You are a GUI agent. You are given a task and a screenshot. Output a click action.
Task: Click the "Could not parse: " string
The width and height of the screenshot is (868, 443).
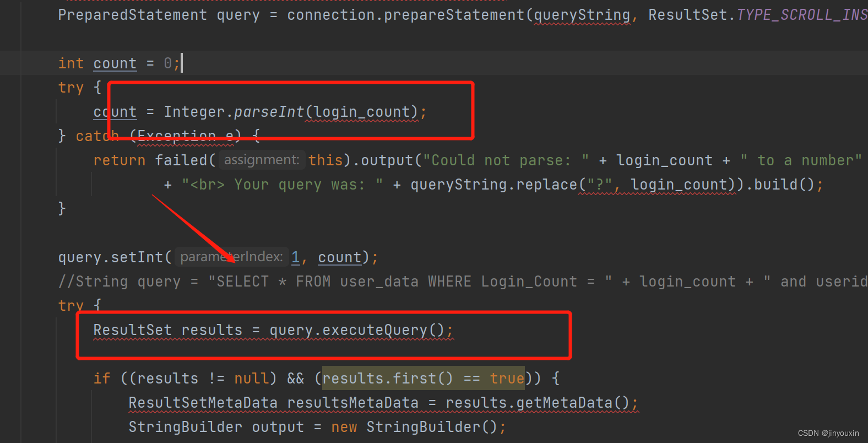coord(506,160)
